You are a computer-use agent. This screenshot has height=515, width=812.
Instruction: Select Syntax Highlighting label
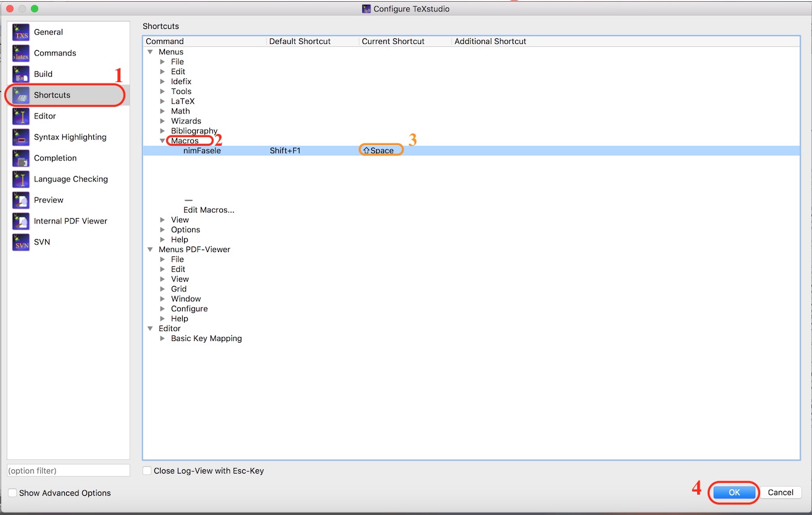click(x=70, y=137)
